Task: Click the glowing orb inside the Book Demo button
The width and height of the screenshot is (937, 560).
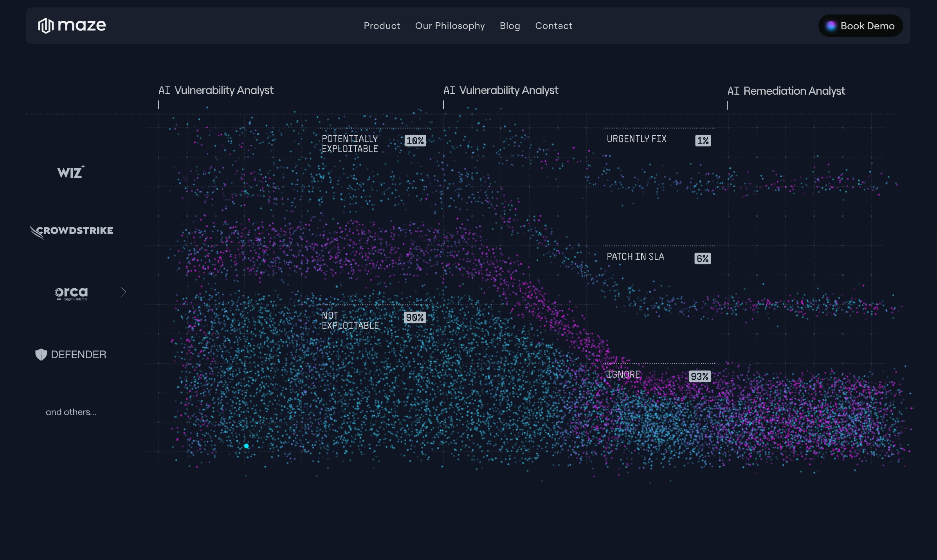Action: tap(831, 26)
